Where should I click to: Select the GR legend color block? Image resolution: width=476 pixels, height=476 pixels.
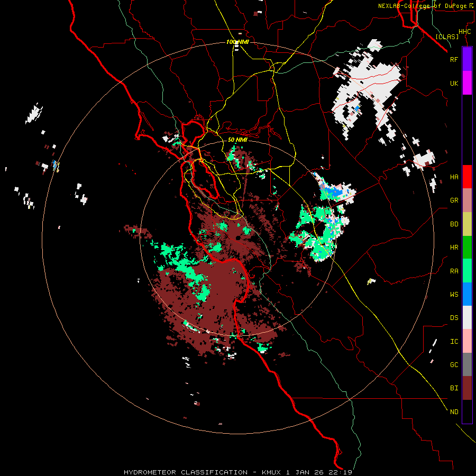(x=467, y=200)
